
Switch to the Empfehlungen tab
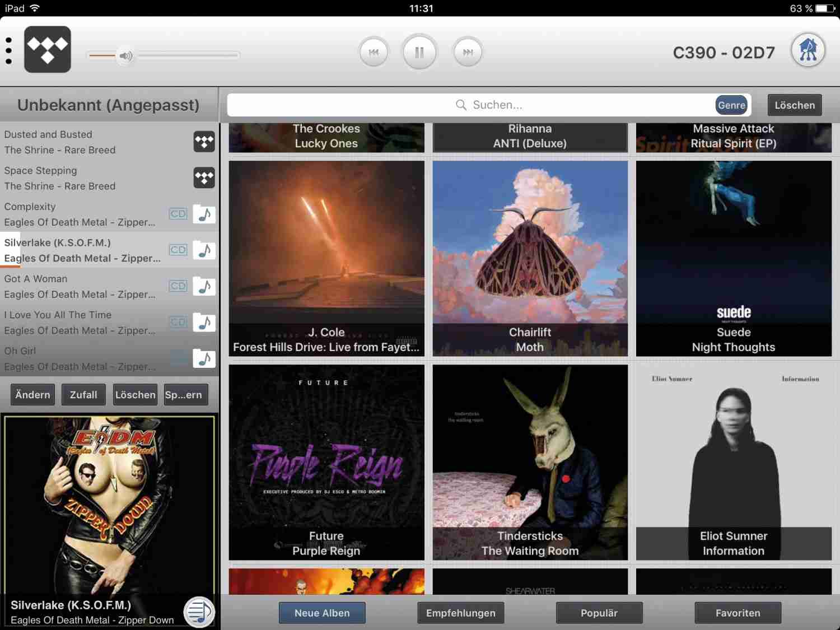click(460, 613)
